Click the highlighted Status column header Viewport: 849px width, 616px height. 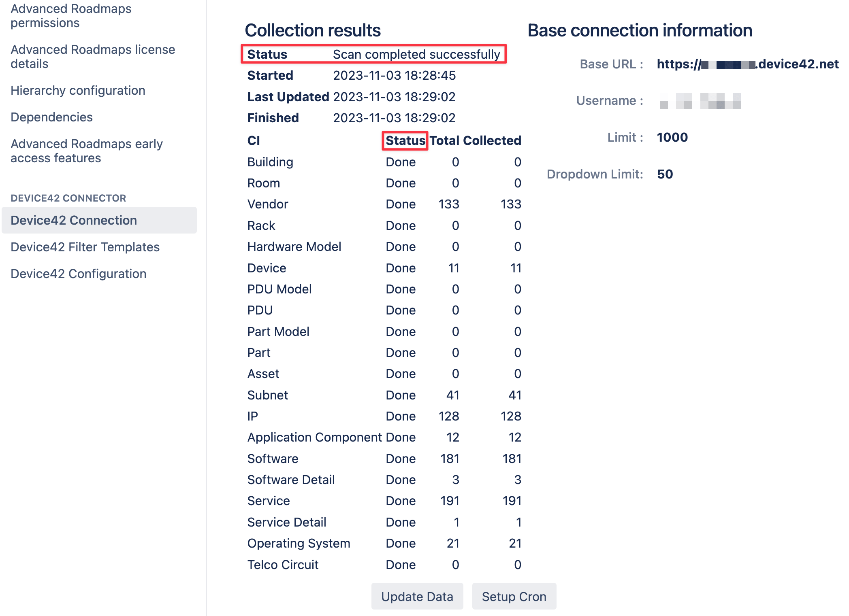[405, 140]
